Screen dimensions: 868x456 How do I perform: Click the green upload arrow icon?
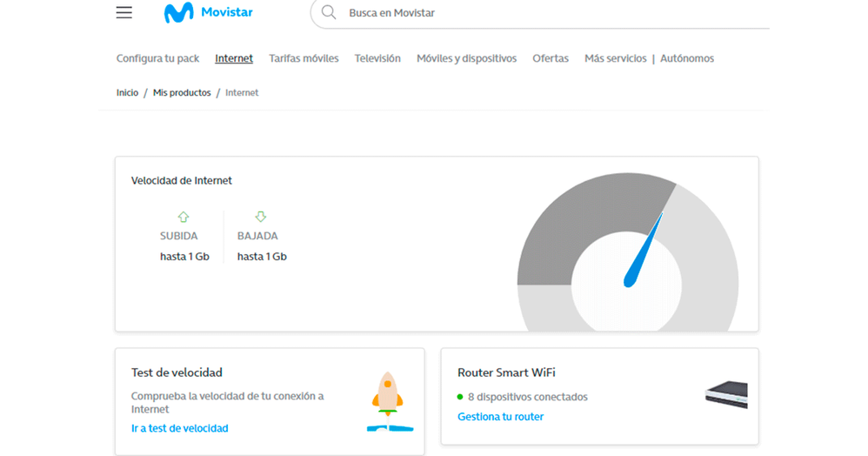pos(184,217)
